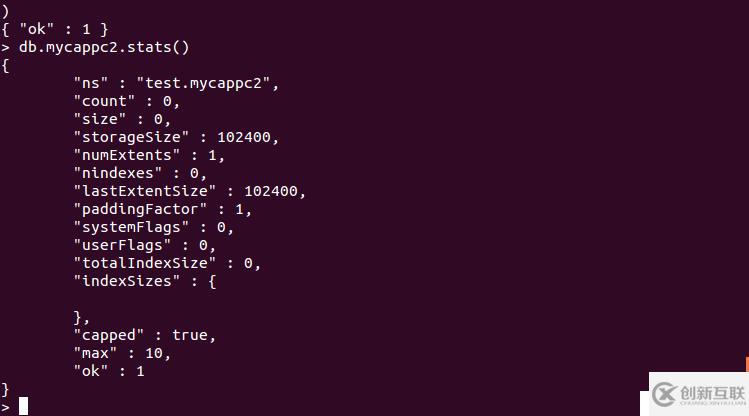
Task: Click the "size" field line
Action: (120, 119)
